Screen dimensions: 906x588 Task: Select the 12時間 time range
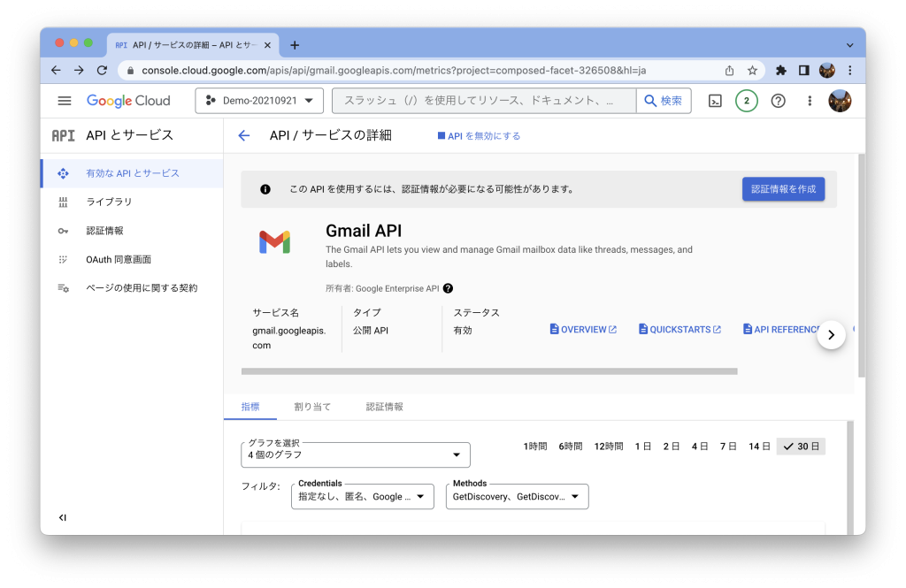(x=609, y=447)
